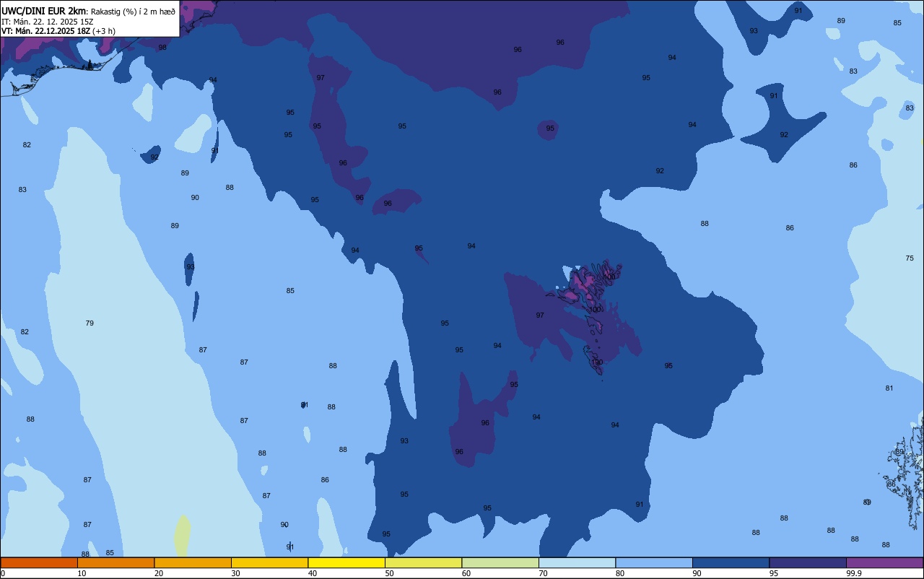
Task: Click the '(+3 h)' forecast offset text
Action: (104, 31)
